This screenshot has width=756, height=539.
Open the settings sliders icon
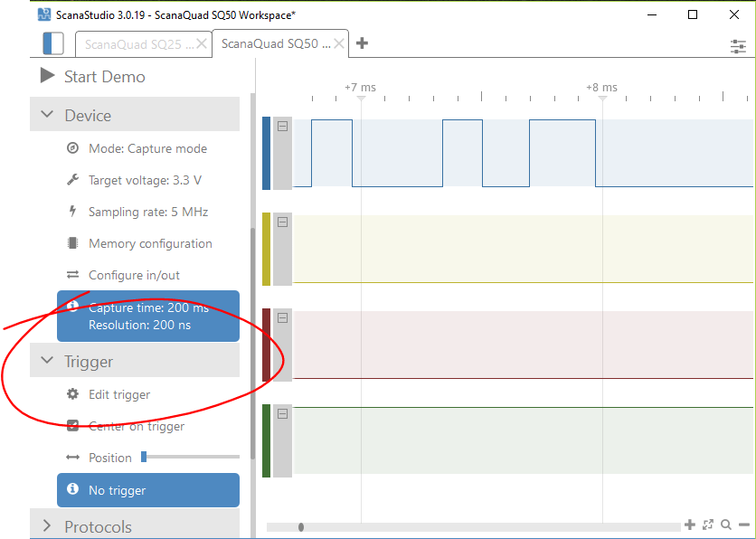pos(739,46)
